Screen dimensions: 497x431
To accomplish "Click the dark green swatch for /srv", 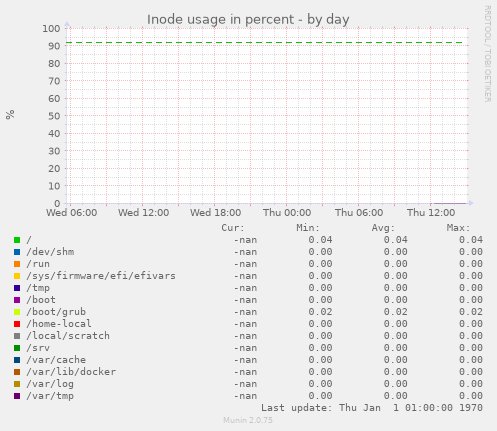I will tap(17, 348).
